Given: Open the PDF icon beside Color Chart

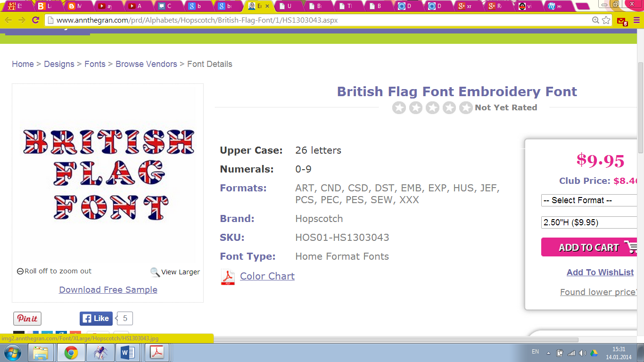Looking at the screenshot, I should (228, 277).
